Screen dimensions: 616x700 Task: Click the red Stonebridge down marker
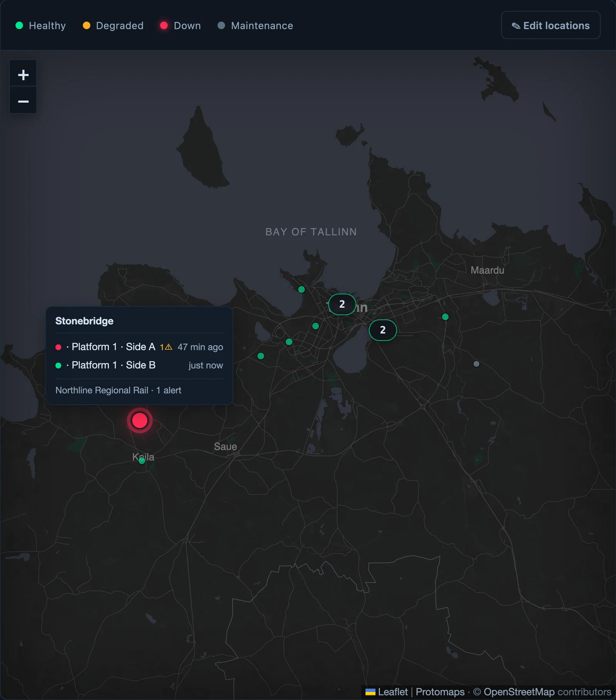click(140, 420)
